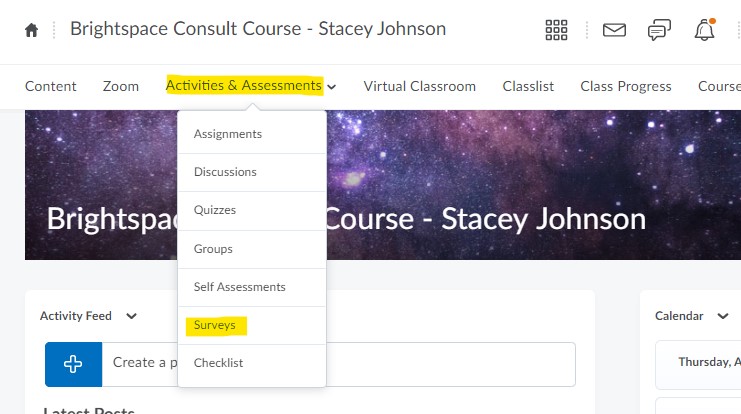Image resolution: width=741 pixels, height=414 pixels.
Task: Expand the Calendar widget chevron
Action: pyautogui.click(x=723, y=316)
